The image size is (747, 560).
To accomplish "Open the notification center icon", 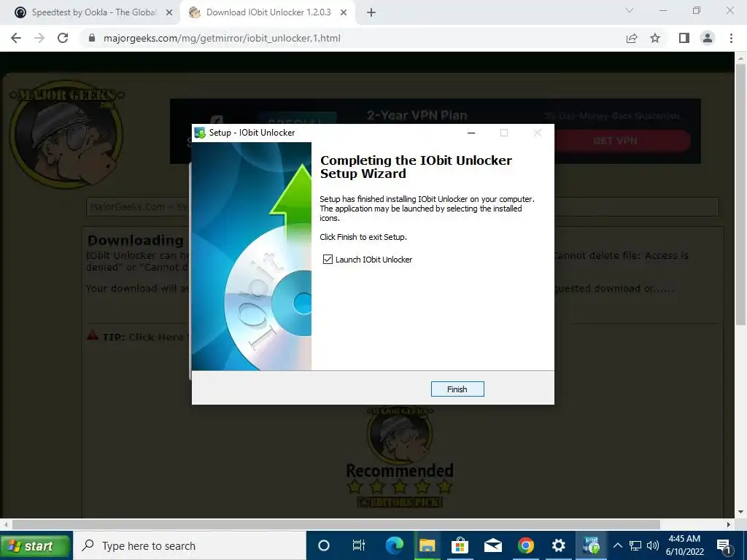I will [x=724, y=545].
